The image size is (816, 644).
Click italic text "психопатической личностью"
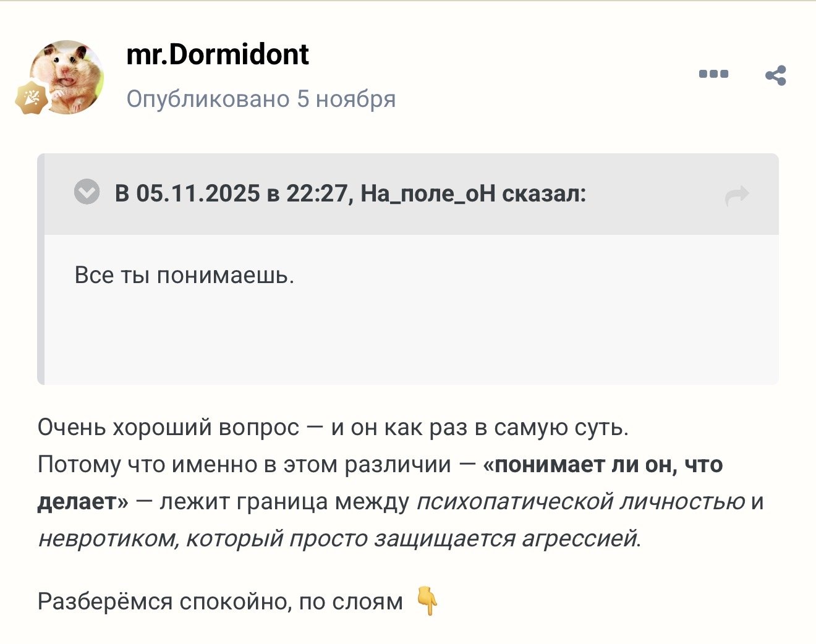tap(580, 501)
